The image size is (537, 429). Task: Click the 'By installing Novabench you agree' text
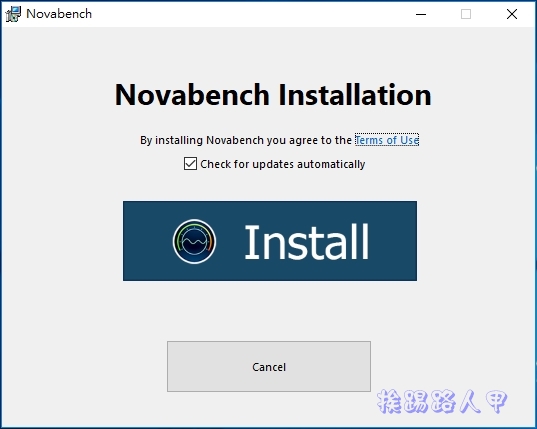coord(246,140)
